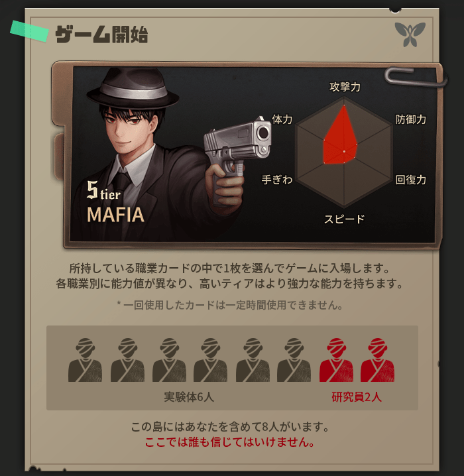Viewport: 464px width, 476px height.
Task: Click the green tape marker beside ゲーム開始
Action: point(29,31)
